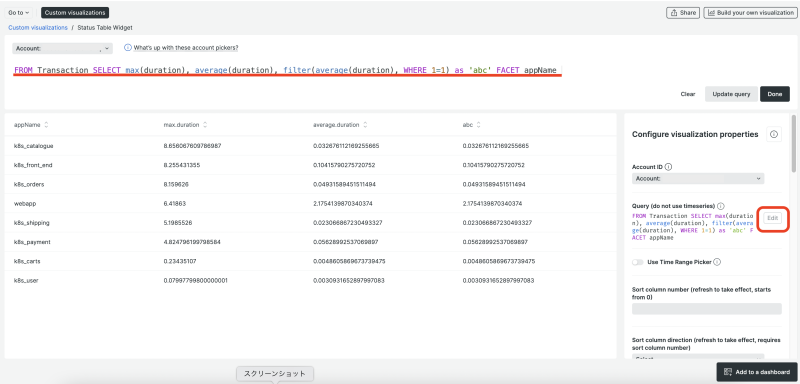Sort by the abc column icon

[479, 125]
